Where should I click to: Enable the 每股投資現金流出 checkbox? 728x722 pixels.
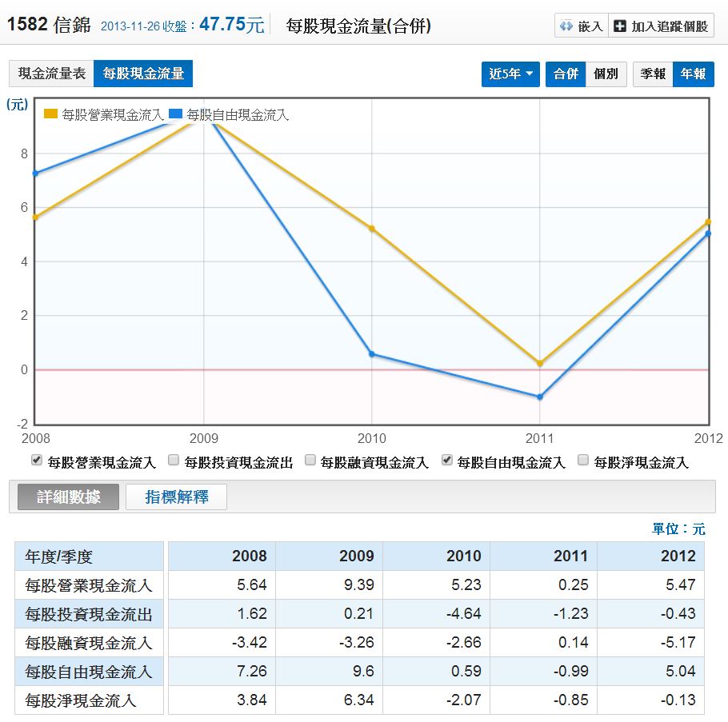click(174, 461)
